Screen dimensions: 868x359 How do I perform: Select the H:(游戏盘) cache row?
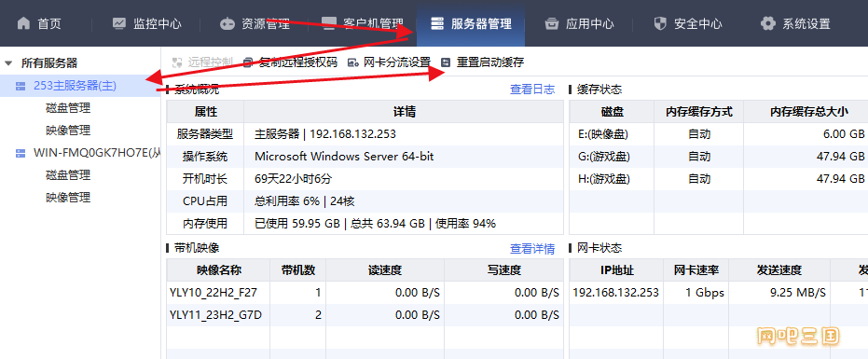point(719,179)
